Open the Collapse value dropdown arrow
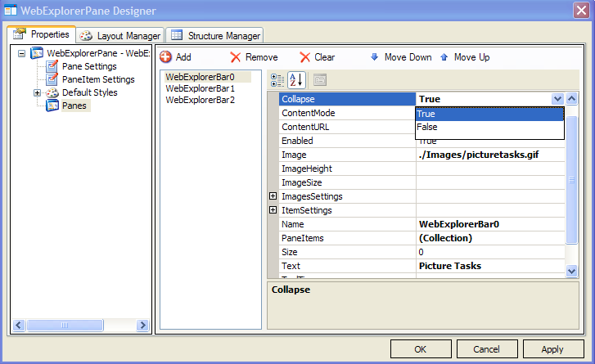 tap(557, 99)
